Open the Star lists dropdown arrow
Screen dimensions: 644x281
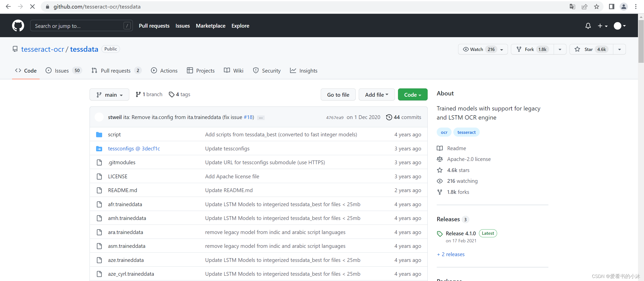click(x=620, y=49)
